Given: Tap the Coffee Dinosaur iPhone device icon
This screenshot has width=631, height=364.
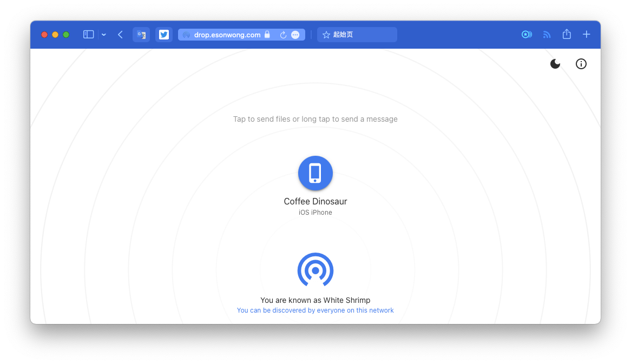Looking at the screenshot, I should (x=315, y=173).
